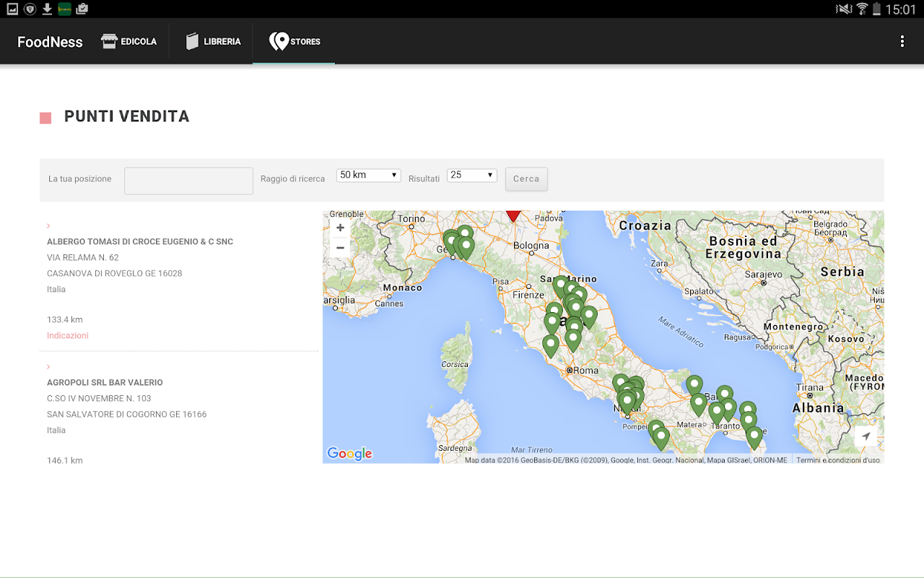
Task: Open the three-dot overflow menu
Action: click(902, 41)
